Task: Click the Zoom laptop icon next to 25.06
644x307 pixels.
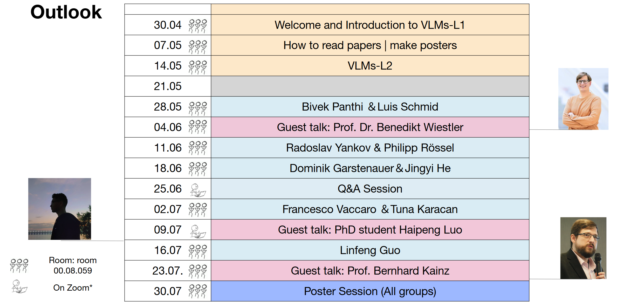Action: [198, 190]
